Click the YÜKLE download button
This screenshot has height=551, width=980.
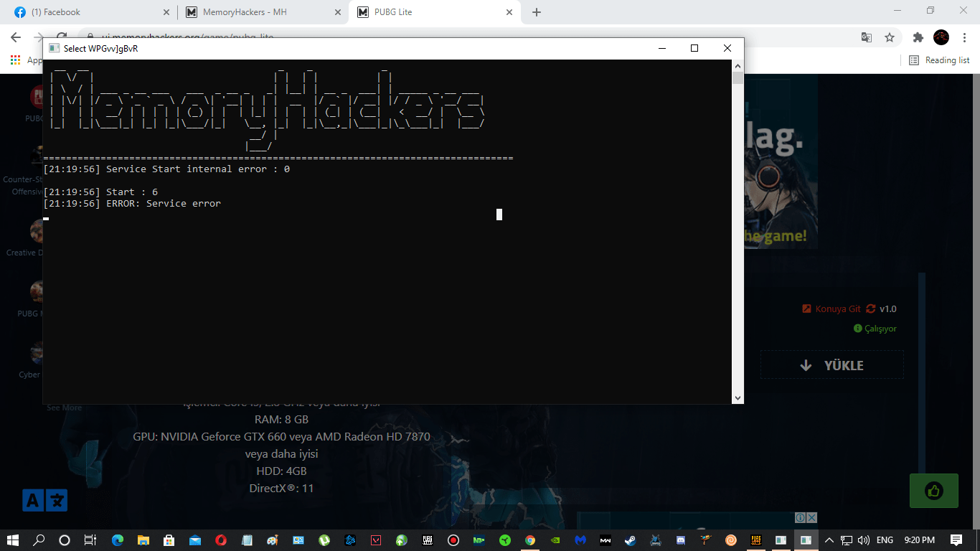click(x=832, y=365)
